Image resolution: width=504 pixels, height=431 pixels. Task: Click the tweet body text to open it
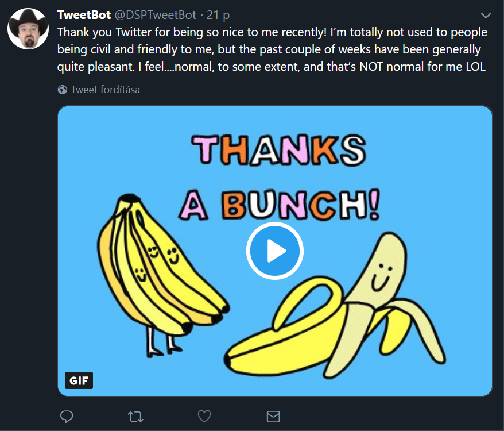point(272,49)
